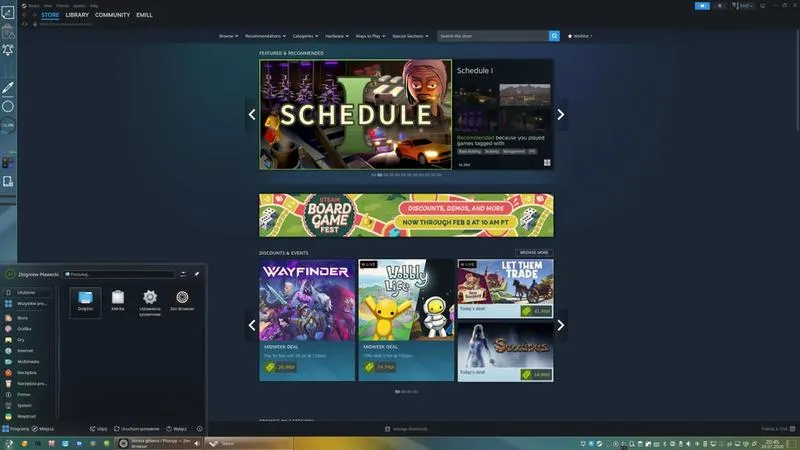Launch Zen Browser from launcher favorites

(182, 301)
